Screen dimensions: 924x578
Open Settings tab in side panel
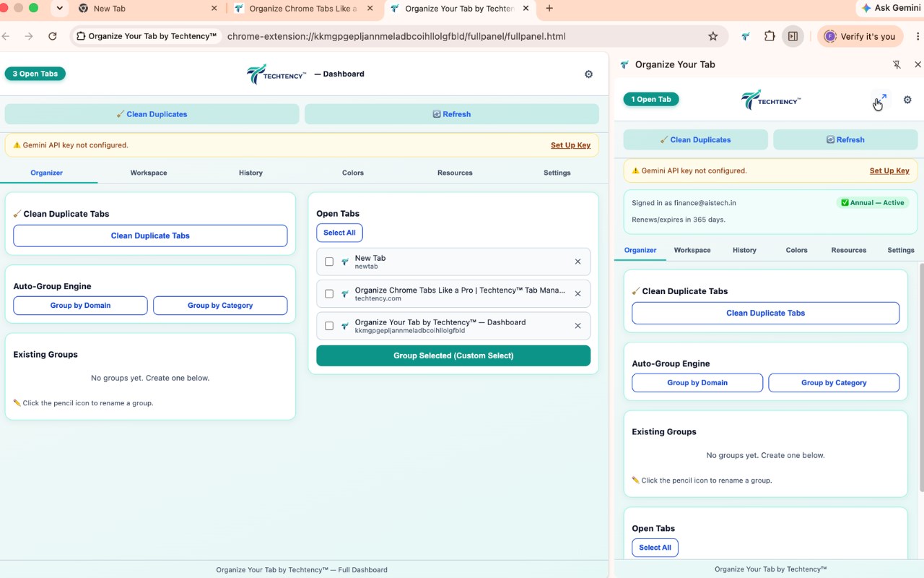901,250
